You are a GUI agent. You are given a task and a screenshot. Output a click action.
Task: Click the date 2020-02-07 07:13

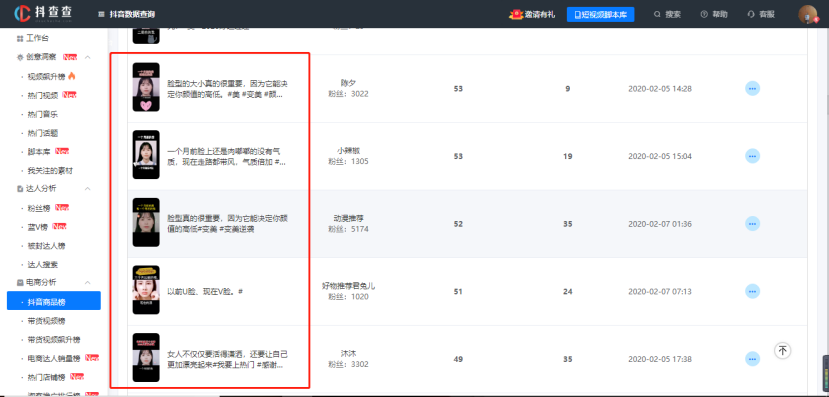[x=660, y=292]
